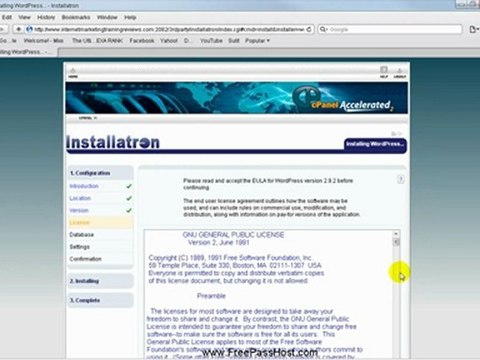This screenshot has height=360, width=480.
Task: Open the View menu
Action: (x=24, y=17)
